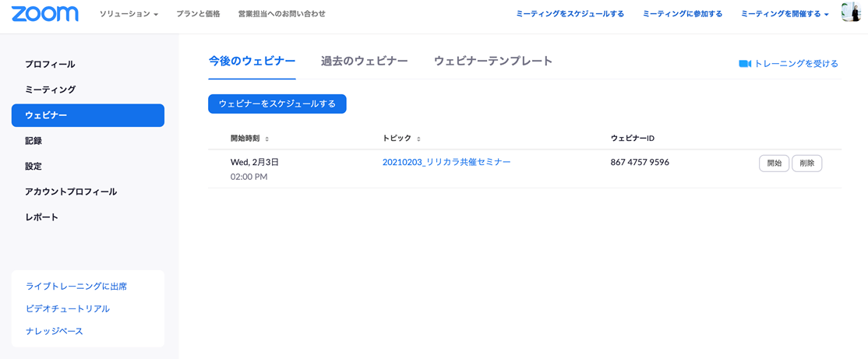Expand the ソリューション dropdown

tap(129, 14)
